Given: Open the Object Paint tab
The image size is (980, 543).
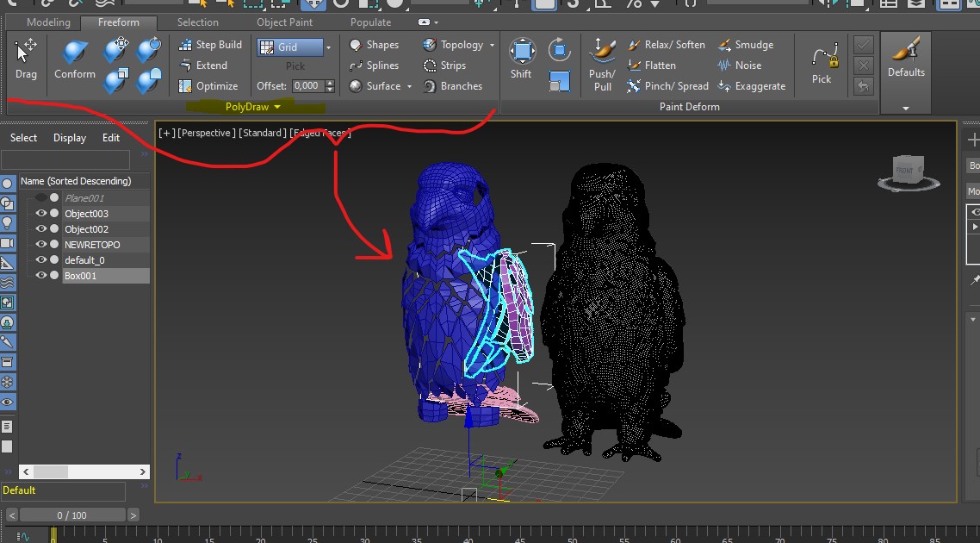Looking at the screenshot, I should tap(284, 22).
